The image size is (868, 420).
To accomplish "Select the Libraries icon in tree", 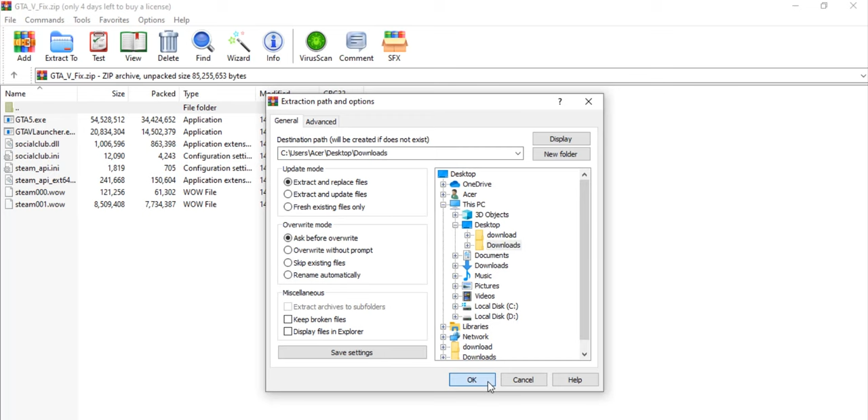I will click(456, 327).
